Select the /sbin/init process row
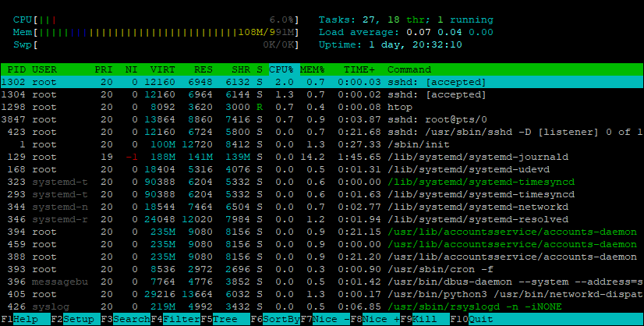This screenshot has height=326, width=644. (322, 144)
